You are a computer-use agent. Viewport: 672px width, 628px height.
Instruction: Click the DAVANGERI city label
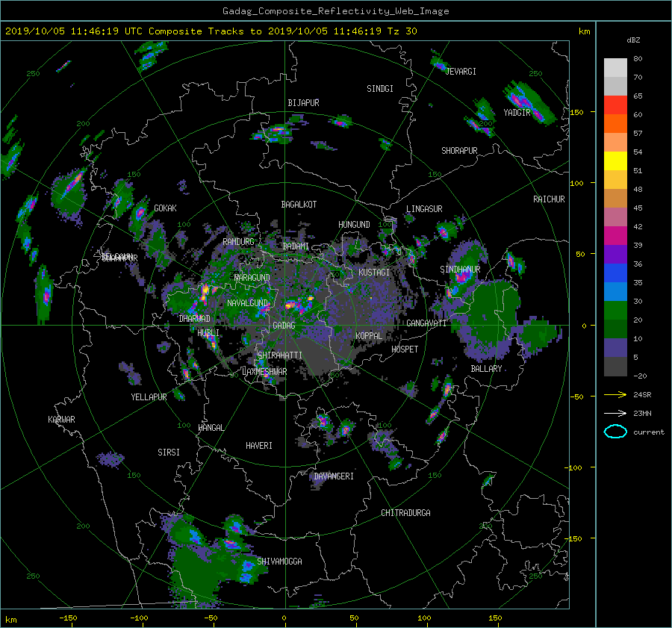click(x=334, y=476)
